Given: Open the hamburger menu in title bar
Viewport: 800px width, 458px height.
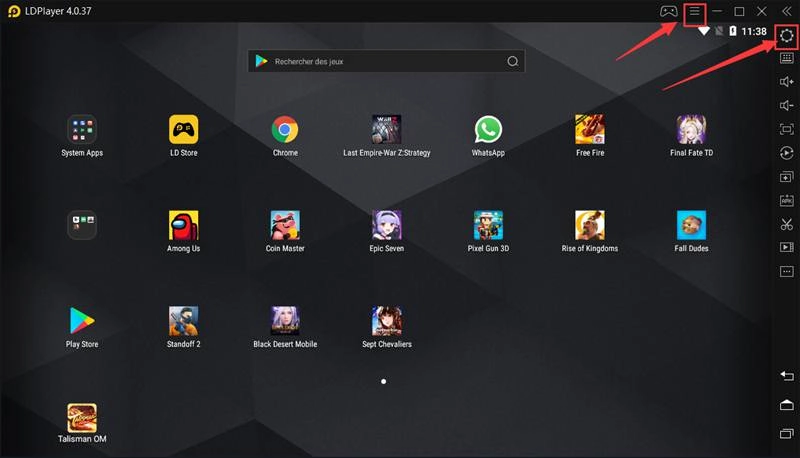Looking at the screenshot, I should point(695,12).
